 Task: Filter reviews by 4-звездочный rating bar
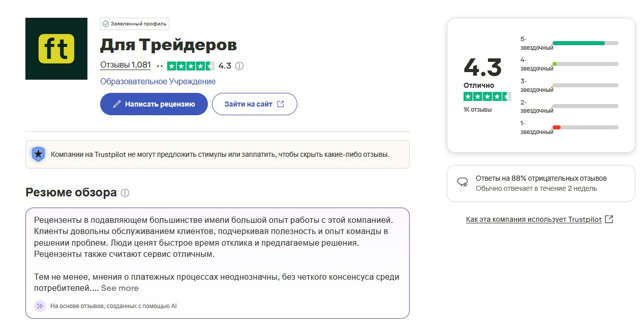[569, 64]
